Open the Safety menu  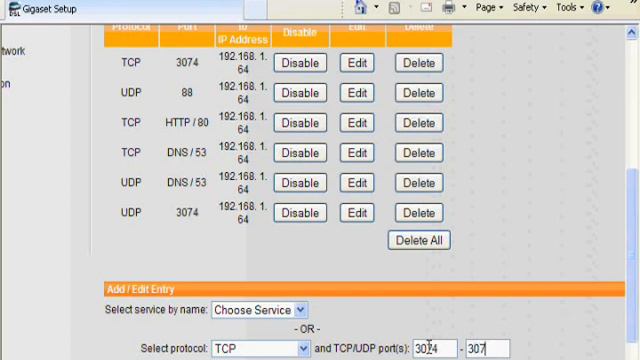point(529,7)
